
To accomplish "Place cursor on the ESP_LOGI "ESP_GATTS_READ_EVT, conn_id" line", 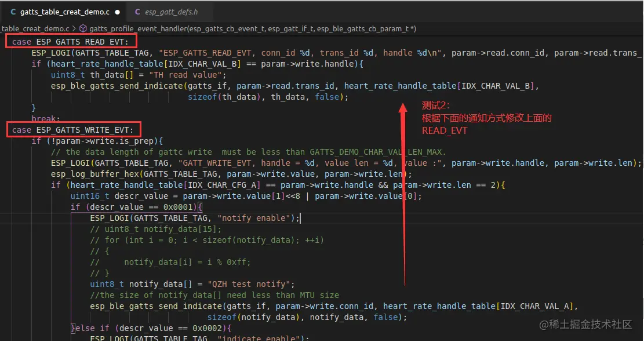I will [337, 53].
